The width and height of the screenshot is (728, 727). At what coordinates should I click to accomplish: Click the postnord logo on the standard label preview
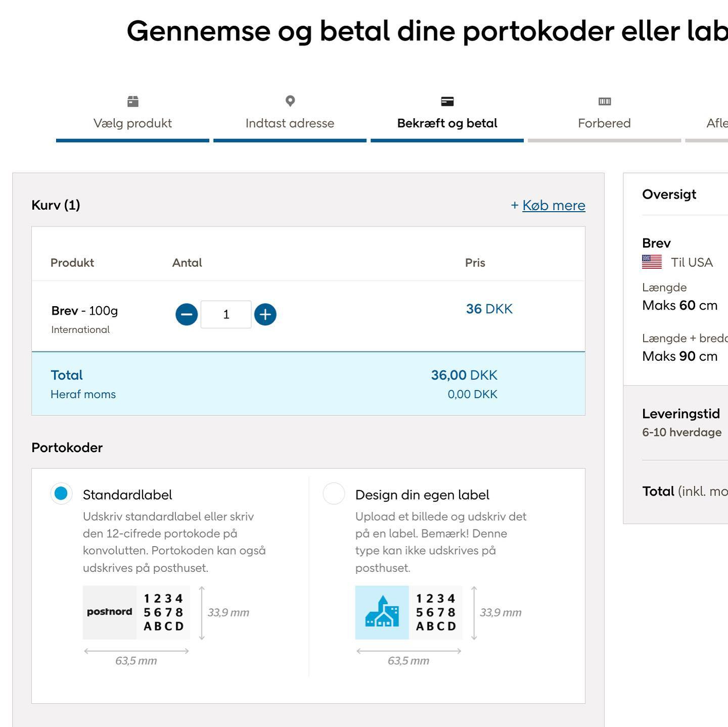[109, 612]
